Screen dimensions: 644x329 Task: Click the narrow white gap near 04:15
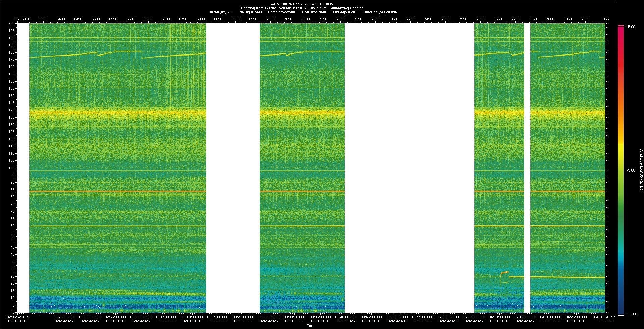[x=527, y=168]
